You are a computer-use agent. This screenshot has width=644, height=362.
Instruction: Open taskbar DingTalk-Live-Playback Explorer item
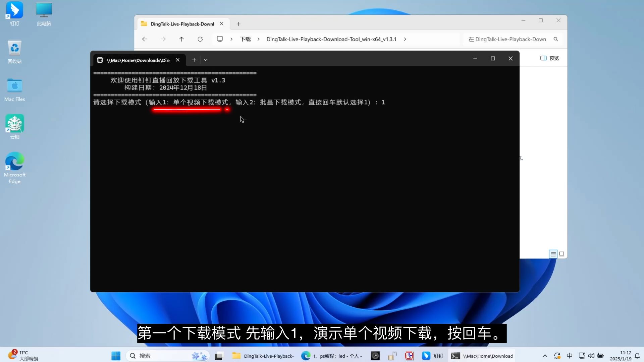click(263, 356)
